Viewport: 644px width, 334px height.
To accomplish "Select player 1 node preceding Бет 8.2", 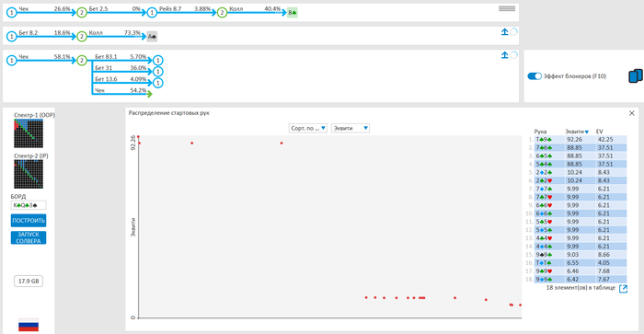I will pyautogui.click(x=11, y=37).
